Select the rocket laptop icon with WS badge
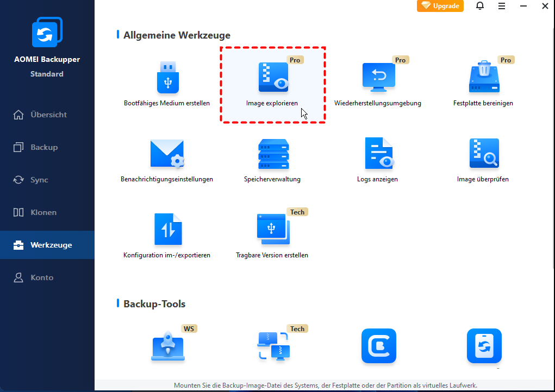The image size is (555, 392). pos(168,346)
